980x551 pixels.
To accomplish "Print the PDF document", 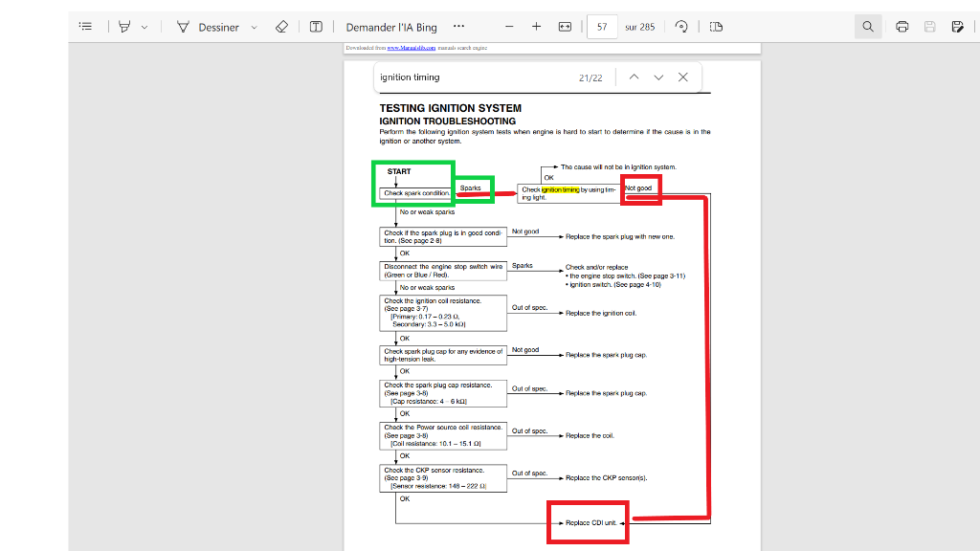I will tap(902, 27).
